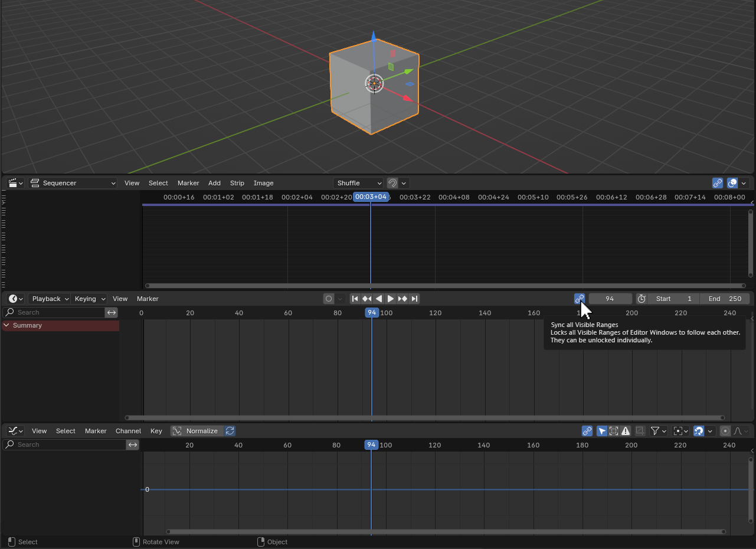This screenshot has width=756, height=549.
Task: Open Graph Editor pivot point dropdown
Action: pos(681,431)
